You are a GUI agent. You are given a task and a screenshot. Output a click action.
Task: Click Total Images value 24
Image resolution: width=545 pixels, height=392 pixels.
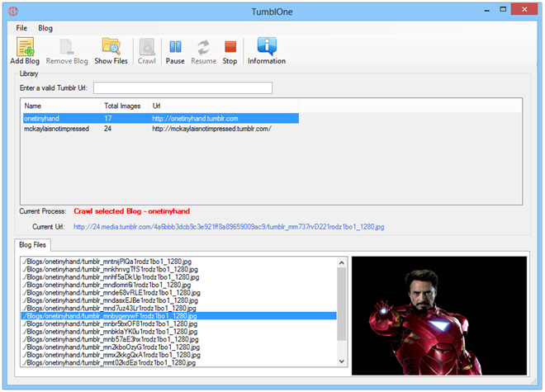click(107, 129)
